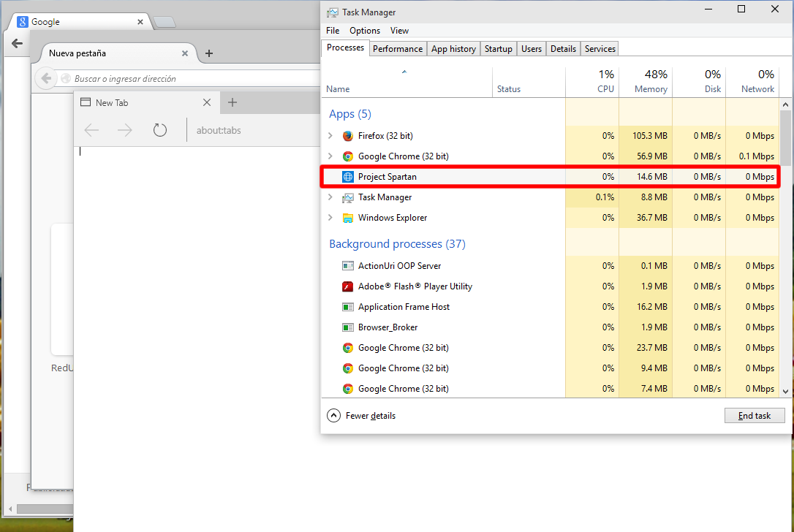Click the Firefox (32 bit) app icon
Image resolution: width=794 pixels, height=532 pixels.
[347, 136]
